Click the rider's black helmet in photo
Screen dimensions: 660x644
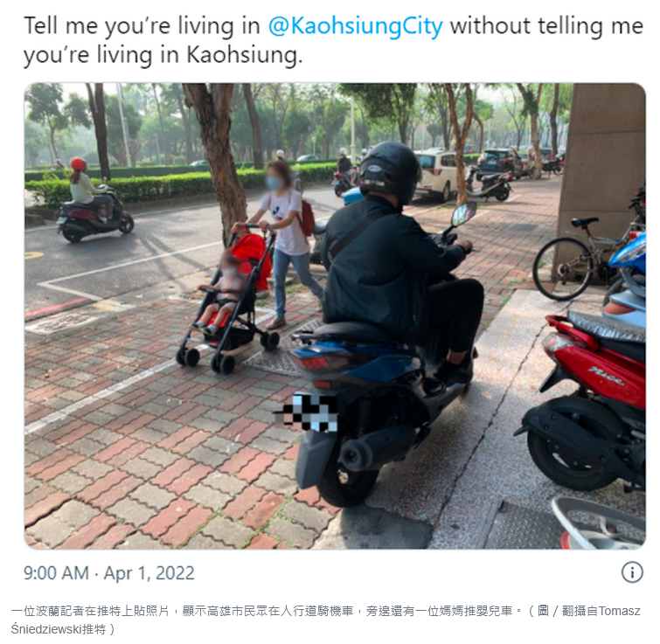point(389,172)
